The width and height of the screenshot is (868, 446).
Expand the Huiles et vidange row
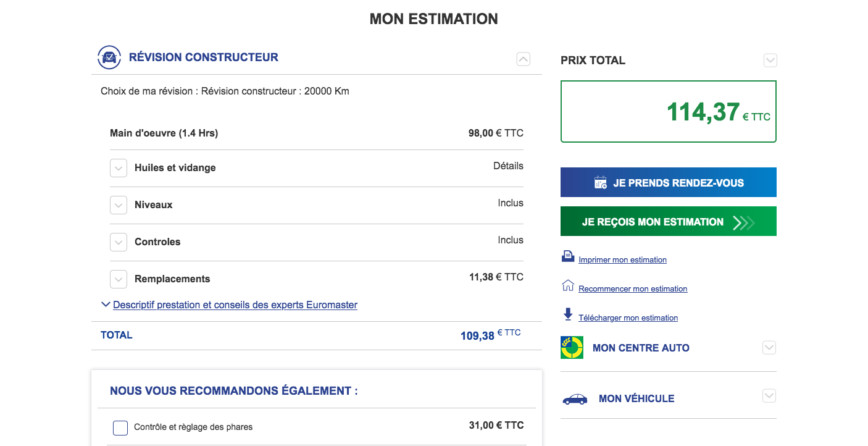point(119,168)
